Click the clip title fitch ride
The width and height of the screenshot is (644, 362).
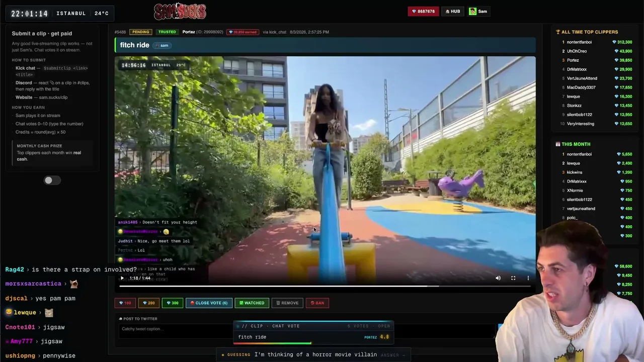134,45
